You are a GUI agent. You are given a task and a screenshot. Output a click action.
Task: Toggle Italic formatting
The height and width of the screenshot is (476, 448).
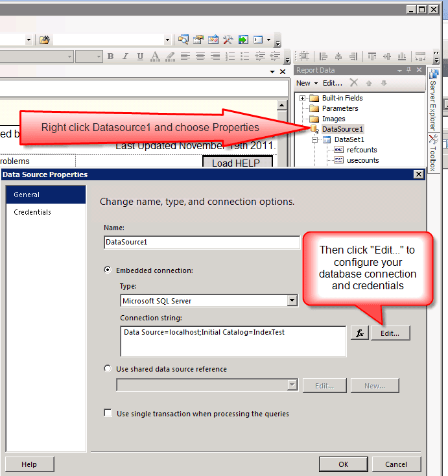click(x=125, y=56)
